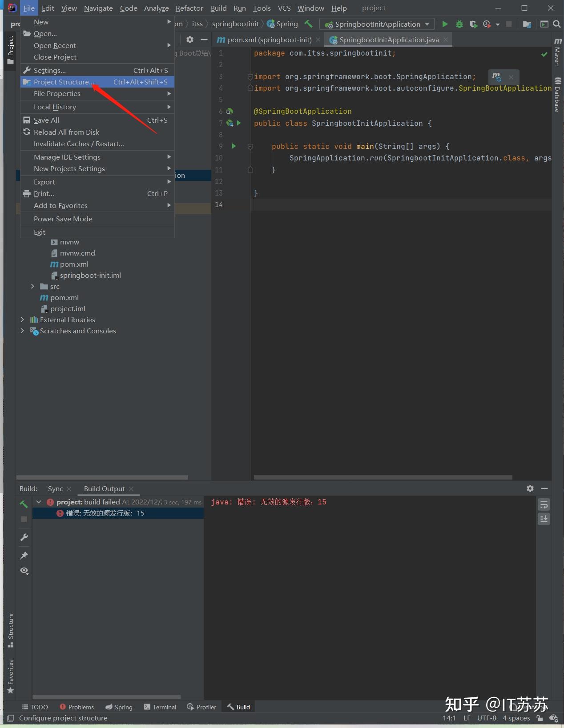This screenshot has height=728, width=564.
Task: Click the Project panel gear settings icon
Action: 190,40
